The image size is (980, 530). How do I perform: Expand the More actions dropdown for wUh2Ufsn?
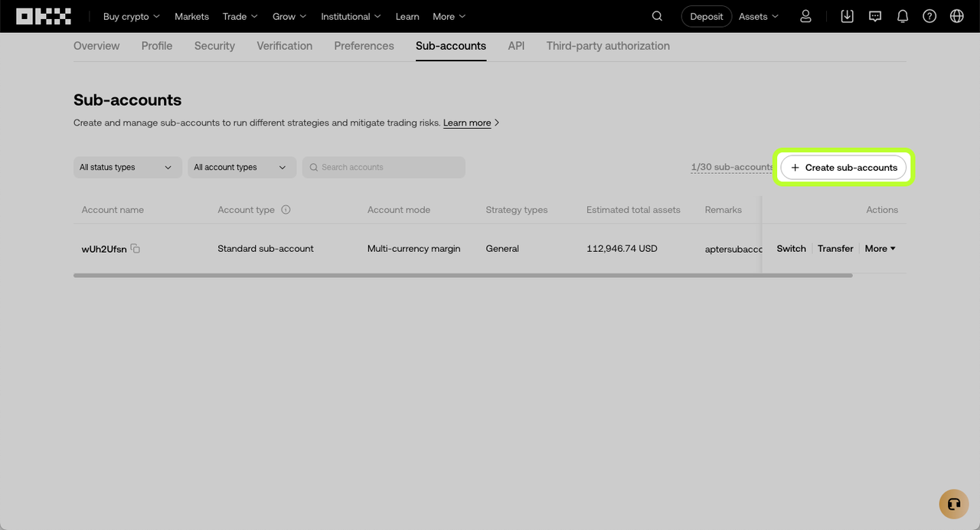click(x=879, y=248)
